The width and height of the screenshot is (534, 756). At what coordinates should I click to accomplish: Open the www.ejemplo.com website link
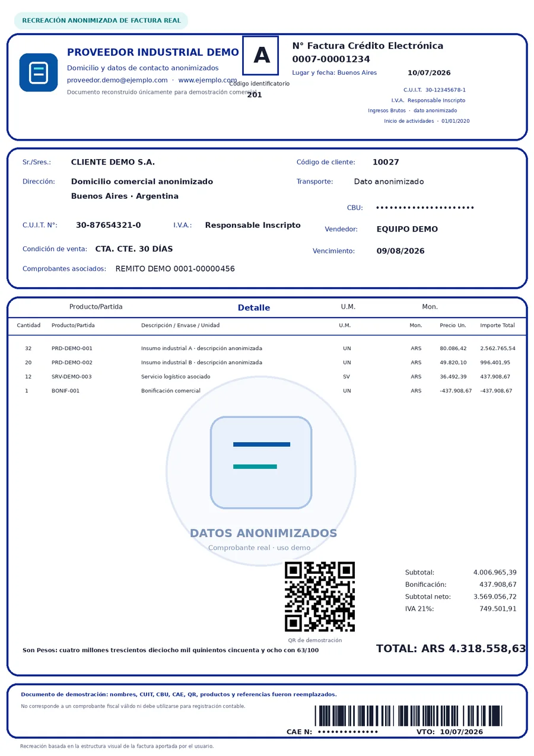[208, 80]
